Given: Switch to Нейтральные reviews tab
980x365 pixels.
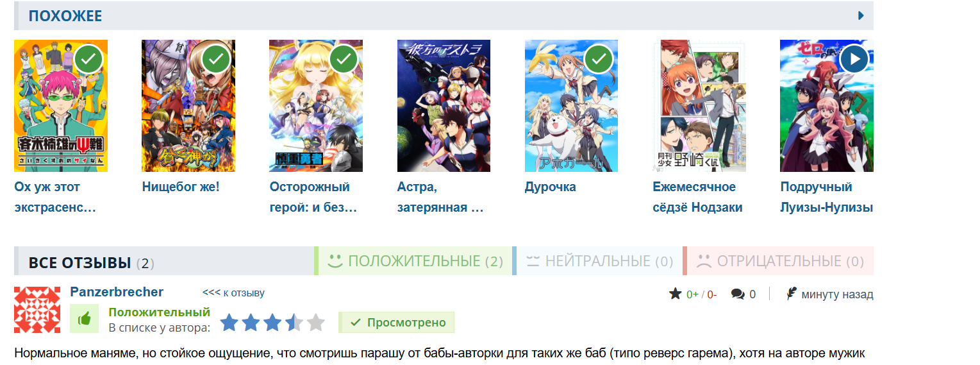Looking at the screenshot, I should pyautogui.click(x=598, y=261).
